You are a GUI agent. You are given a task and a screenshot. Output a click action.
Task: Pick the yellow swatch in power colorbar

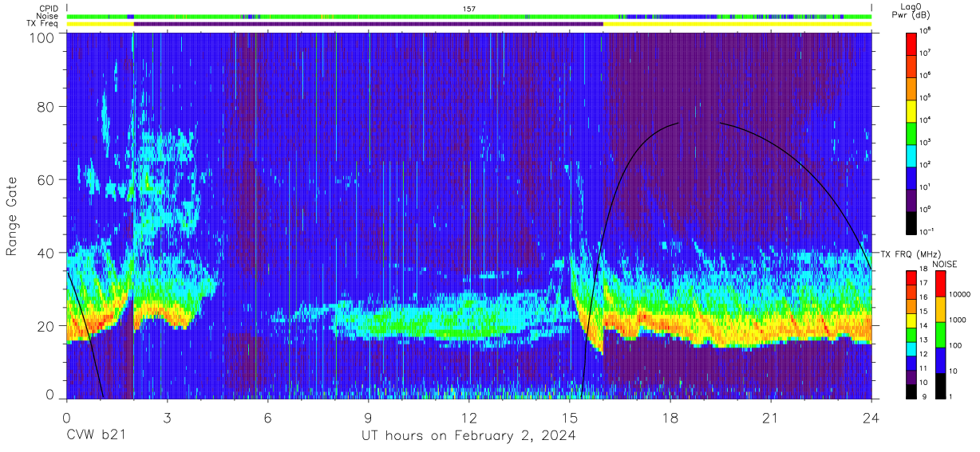tap(911, 110)
